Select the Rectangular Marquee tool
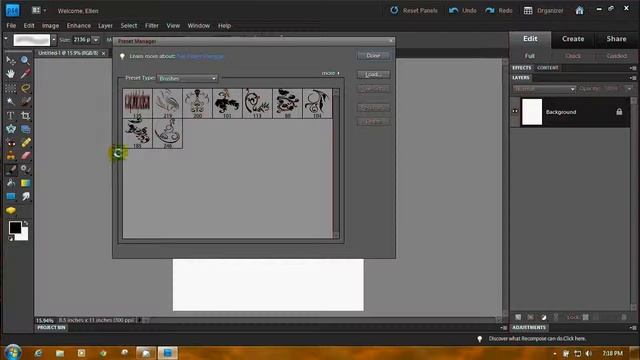640x360 pixels. [x=11, y=88]
